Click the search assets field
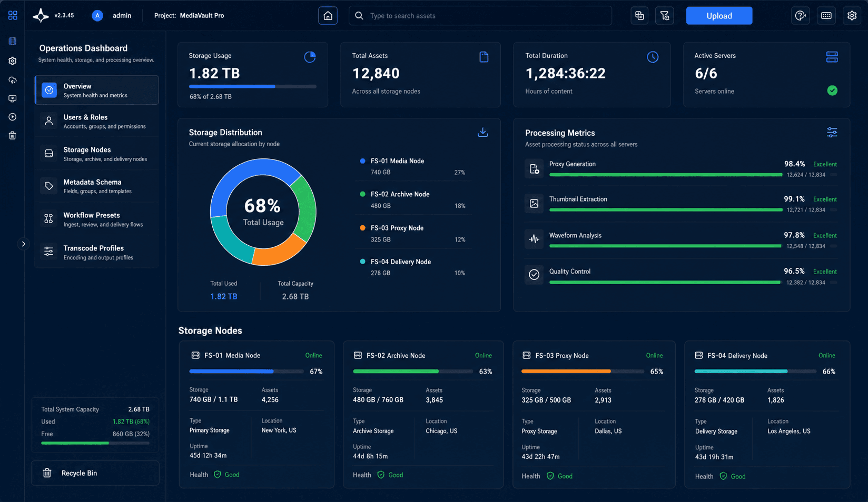Viewport: 868px width, 502px height. click(480, 16)
